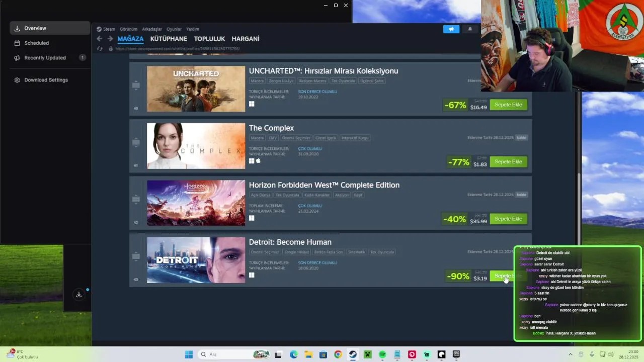Open Horizon Forbidden West Complete Edition title
Image resolution: width=644 pixels, height=362 pixels.
tap(324, 185)
